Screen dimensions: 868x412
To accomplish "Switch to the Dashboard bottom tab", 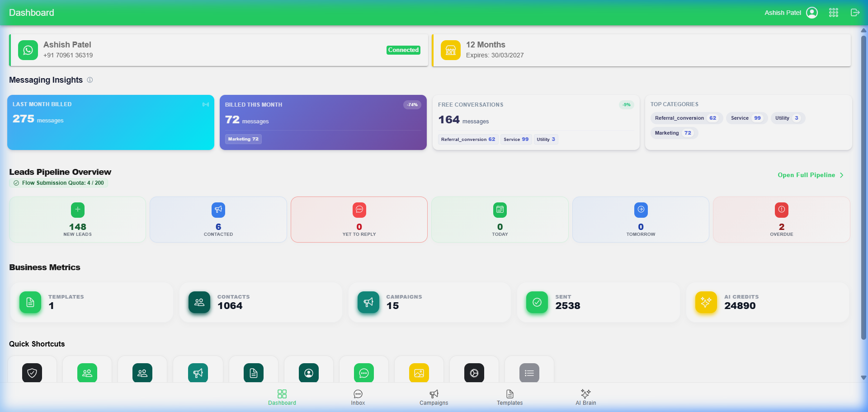I will pos(282,398).
